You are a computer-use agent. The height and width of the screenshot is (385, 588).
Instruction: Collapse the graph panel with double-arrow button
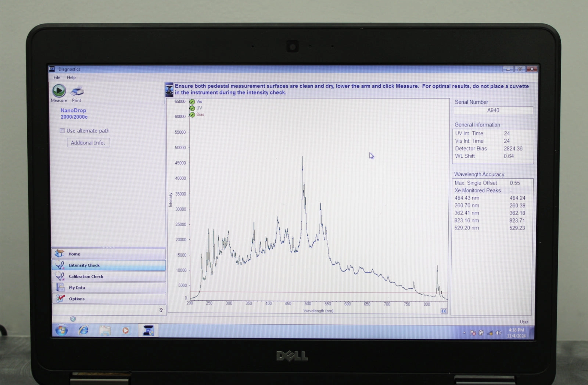click(444, 311)
